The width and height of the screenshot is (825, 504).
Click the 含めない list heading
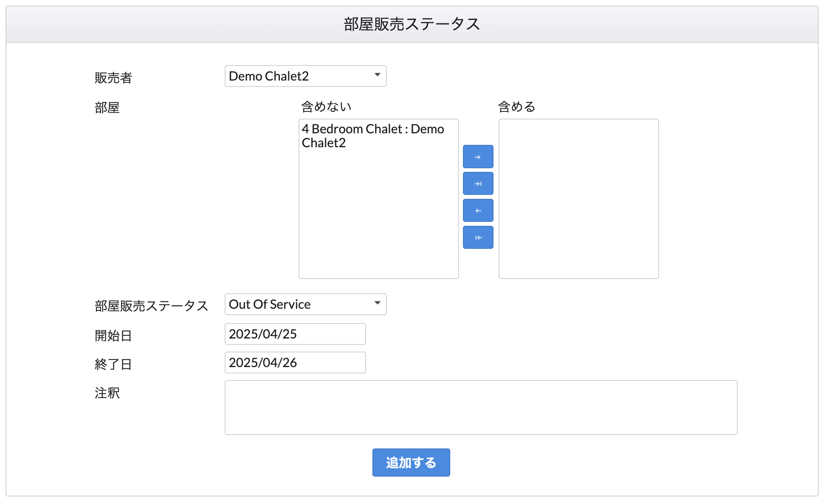click(x=326, y=107)
